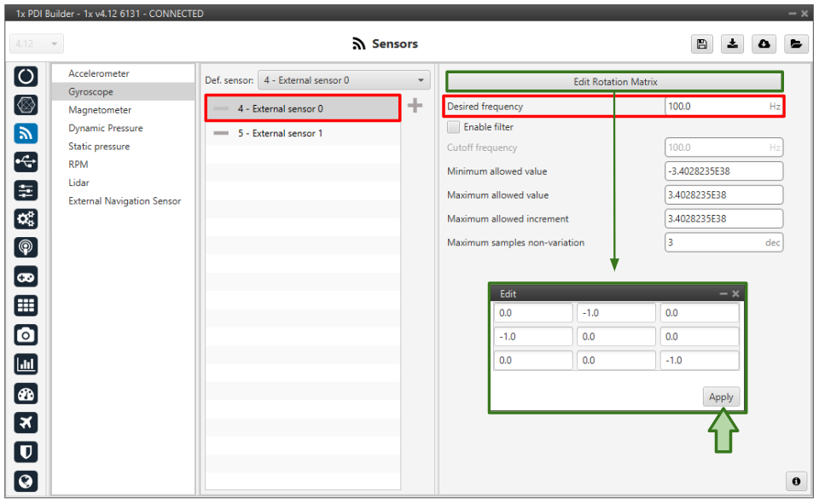Viewport: 819px width, 504px height.
Task: Open the 4.12 version dropdown
Action: click(x=37, y=43)
